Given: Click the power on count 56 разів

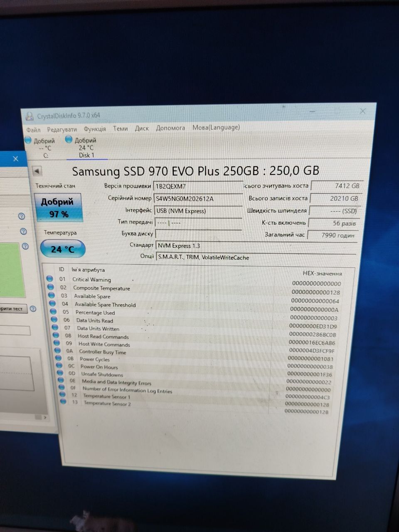Looking at the screenshot, I should pos(334,223).
